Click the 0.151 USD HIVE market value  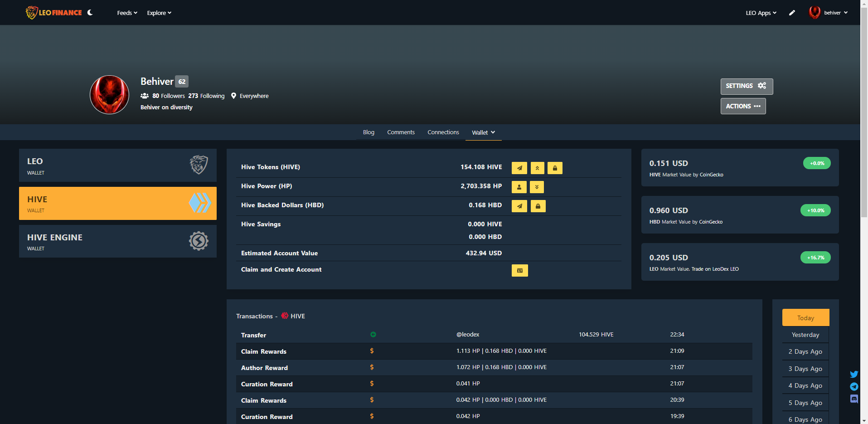click(x=669, y=163)
